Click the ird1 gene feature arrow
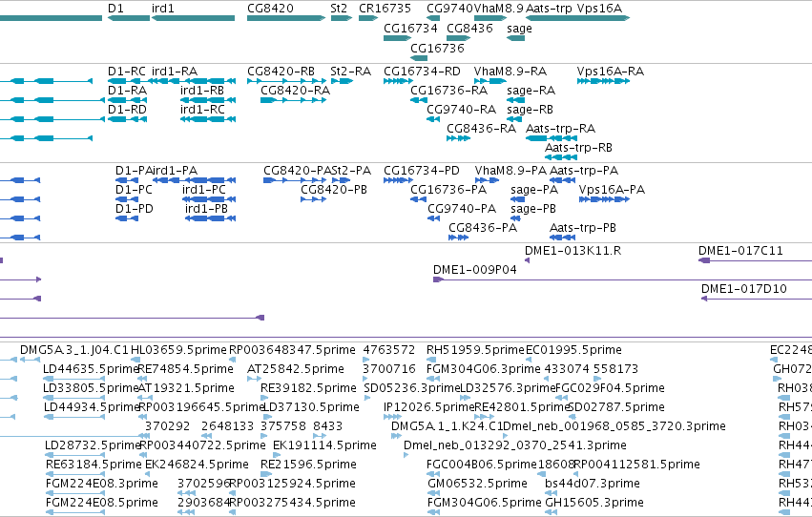812x517 pixels. point(193,18)
